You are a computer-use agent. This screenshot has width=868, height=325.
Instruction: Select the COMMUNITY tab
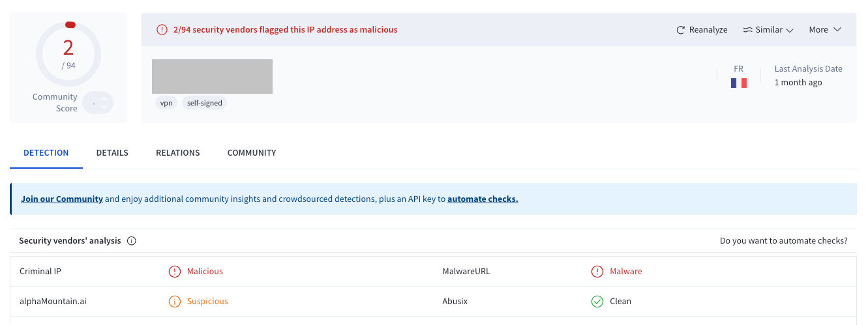pyautogui.click(x=252, y=153)
